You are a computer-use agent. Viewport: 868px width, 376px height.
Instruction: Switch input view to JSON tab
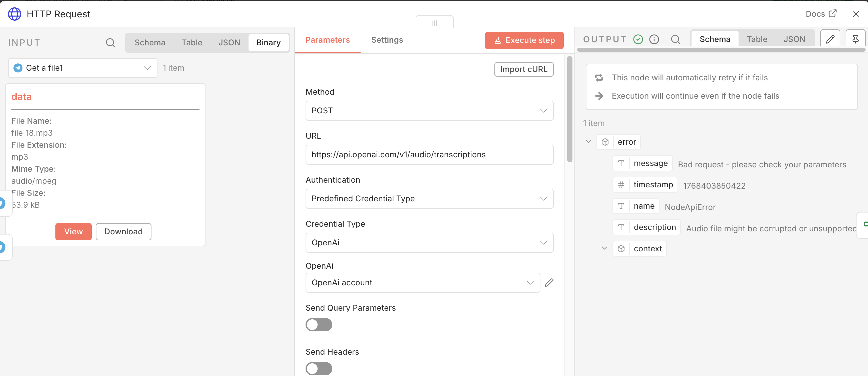coord(229,43)
